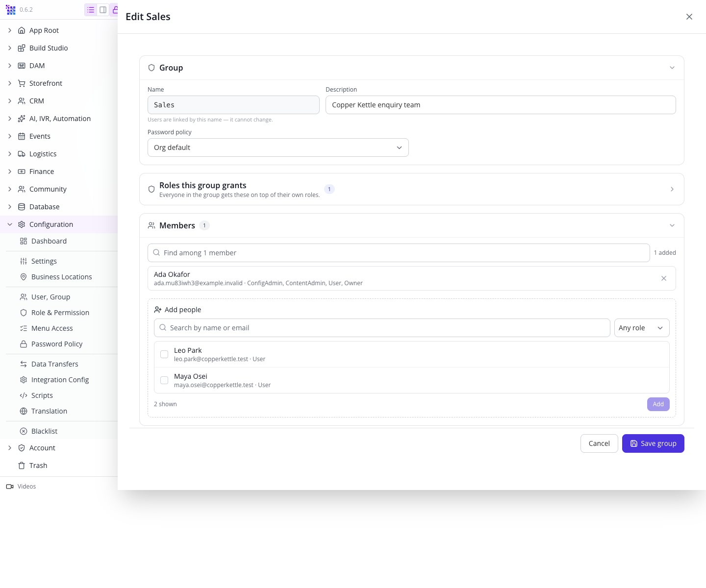Click the Storefront cart icon

coord(22,83)
